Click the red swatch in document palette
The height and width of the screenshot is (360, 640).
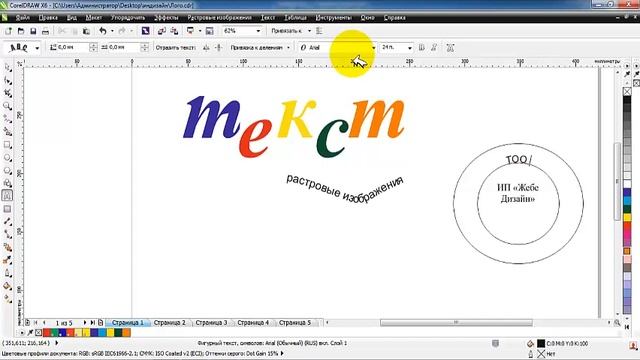[x=47, y=333]
